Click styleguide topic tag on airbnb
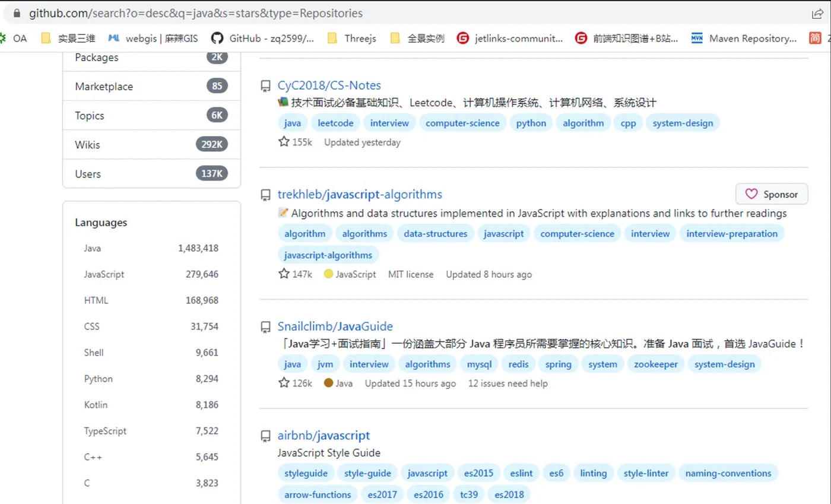The image size is (831, 504). point(306,474)
